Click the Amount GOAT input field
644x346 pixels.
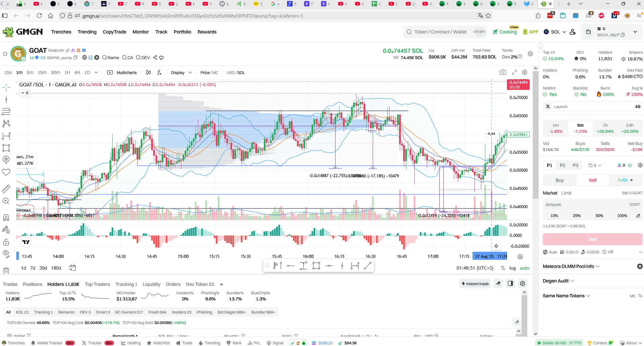coord(592,204)
